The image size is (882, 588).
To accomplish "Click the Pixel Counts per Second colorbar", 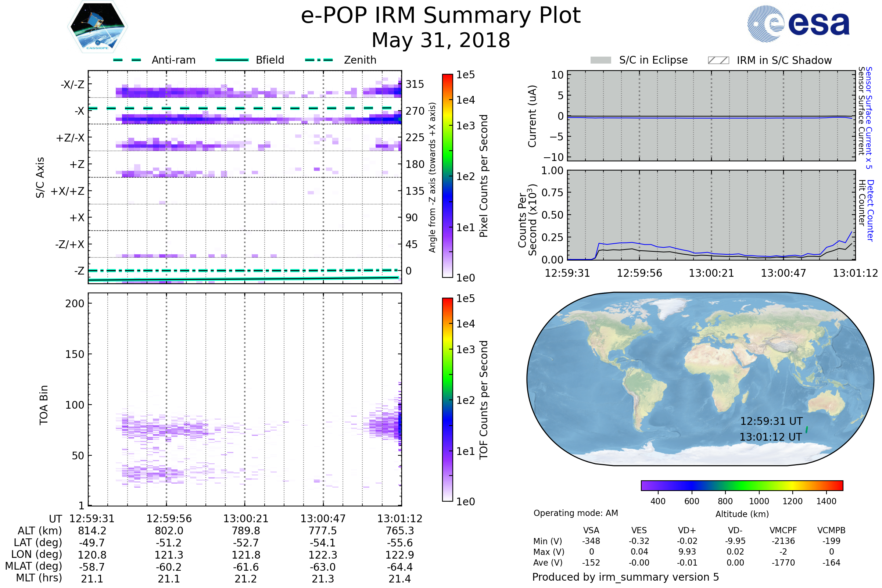I will 447,176.
